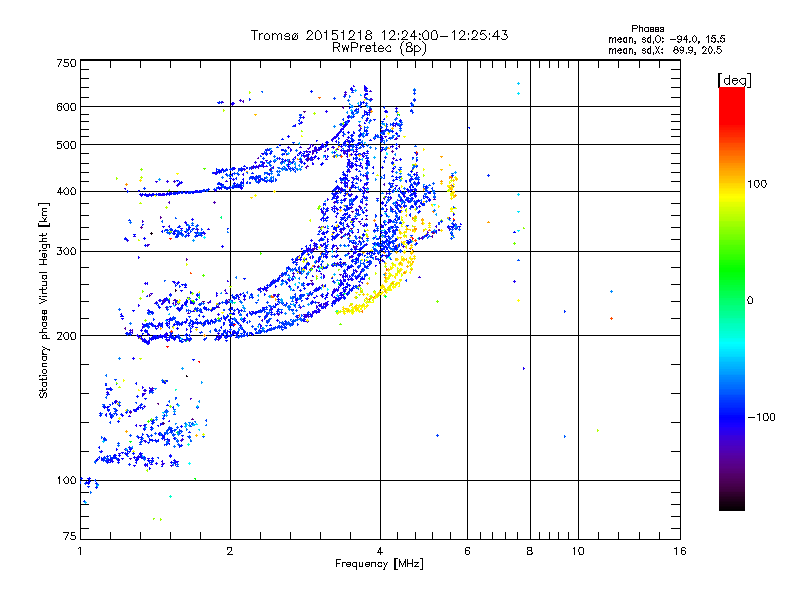Click the '200' tick label on the y-axis
800x600 pixels.
click(x=66, y=336)
